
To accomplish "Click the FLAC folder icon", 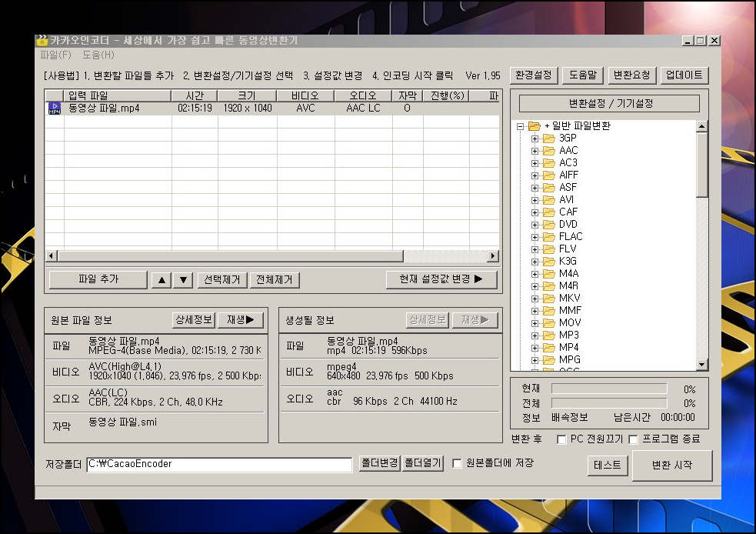I will pos(548,237).
